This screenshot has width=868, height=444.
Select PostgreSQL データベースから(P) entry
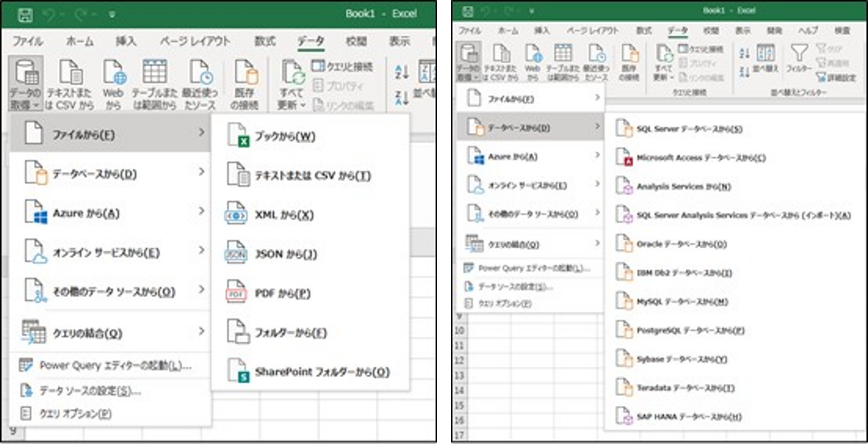[690, 330]
